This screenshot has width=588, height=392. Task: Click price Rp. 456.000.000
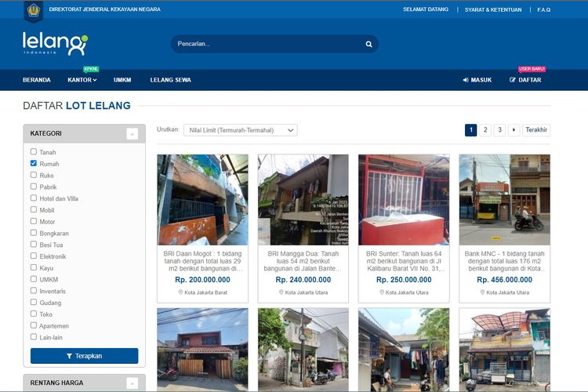tap(504, 280)
